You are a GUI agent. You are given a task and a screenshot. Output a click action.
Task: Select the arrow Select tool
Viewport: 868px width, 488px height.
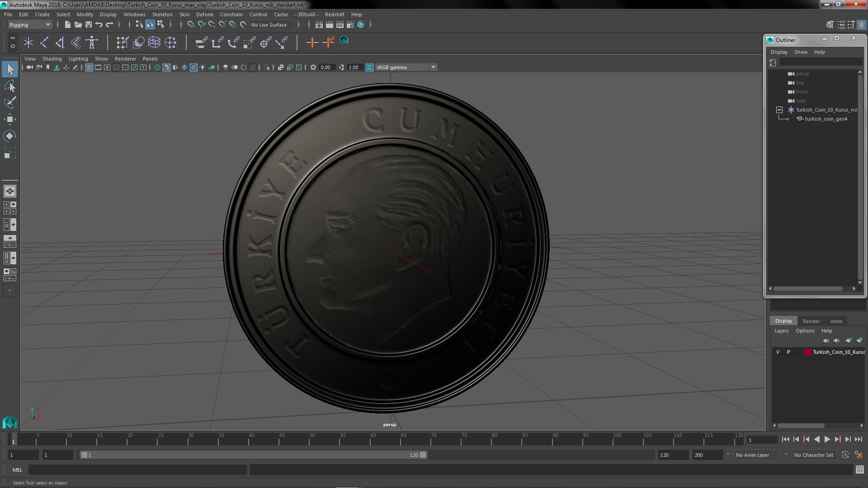pyautogui.click(x=10, y=69)
